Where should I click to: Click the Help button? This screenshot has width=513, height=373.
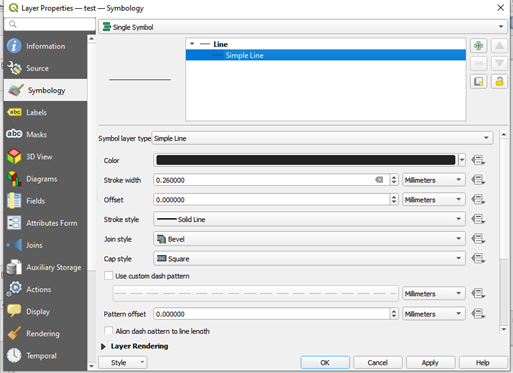[483, 362]
